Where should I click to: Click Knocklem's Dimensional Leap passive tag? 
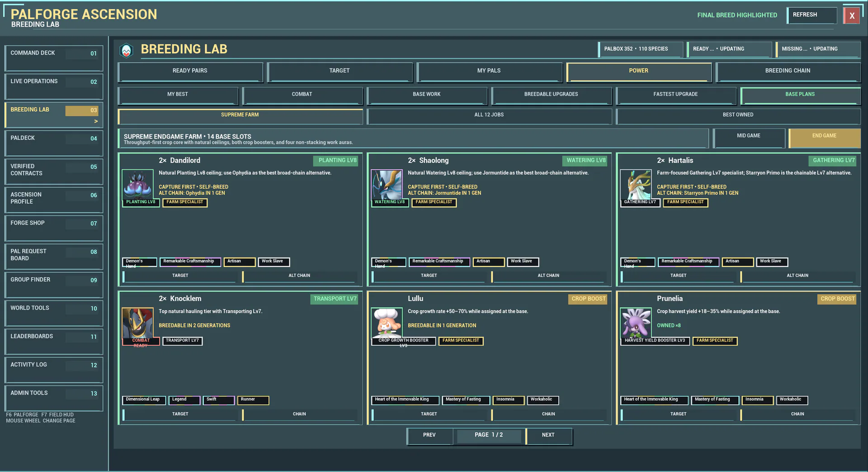[x=143, y=400]
